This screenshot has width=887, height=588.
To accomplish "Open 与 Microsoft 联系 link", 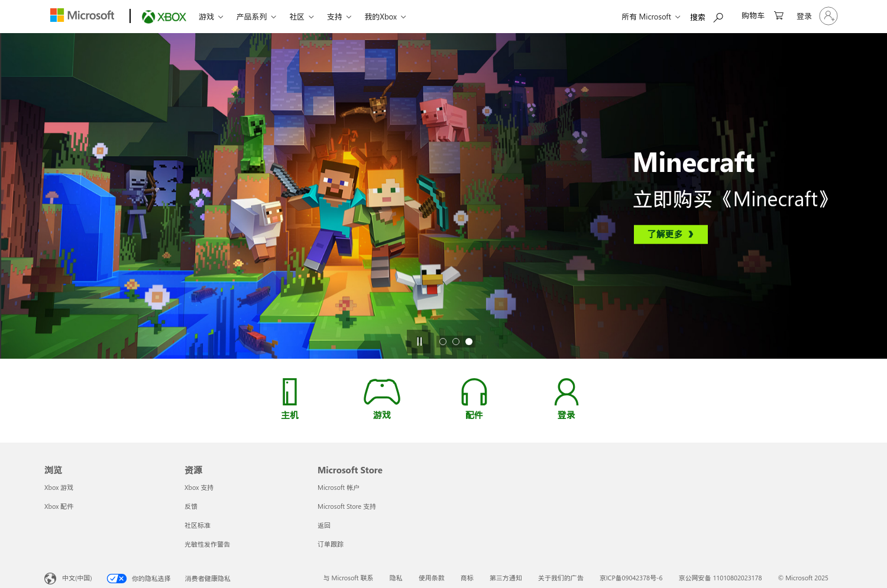I will [348, 578].
